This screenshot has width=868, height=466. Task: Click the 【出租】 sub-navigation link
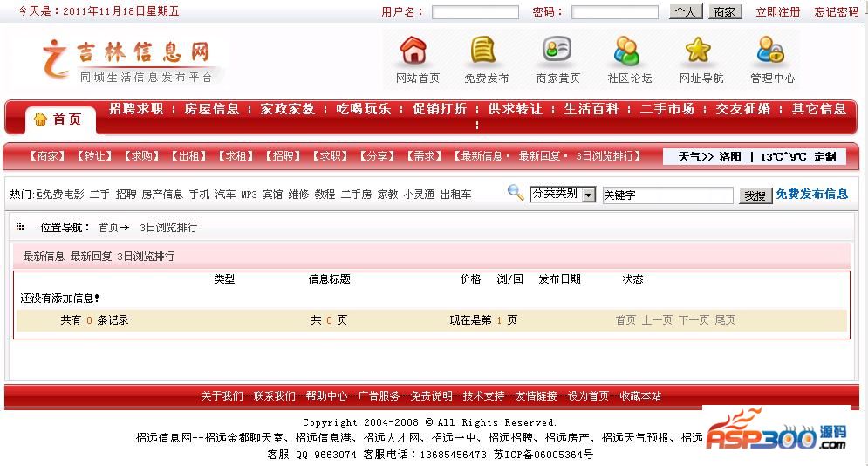click(x=188, y=156)
